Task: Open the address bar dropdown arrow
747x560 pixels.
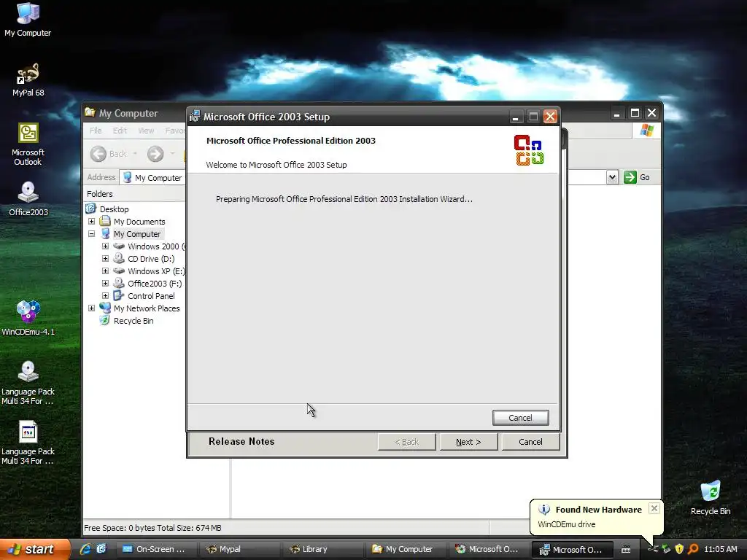Action: click(x=612, y=177)
